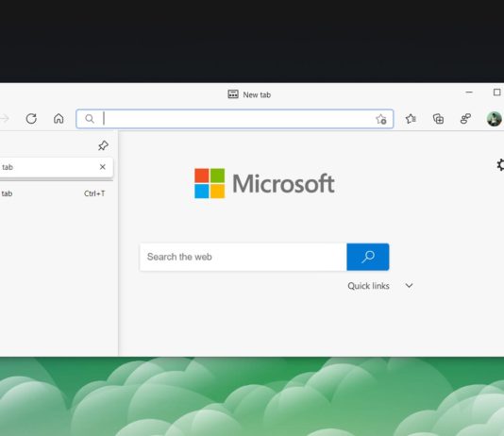Open the user profile avatar
The width and height of the screenshot is (504, 436).
coord(495,119)
